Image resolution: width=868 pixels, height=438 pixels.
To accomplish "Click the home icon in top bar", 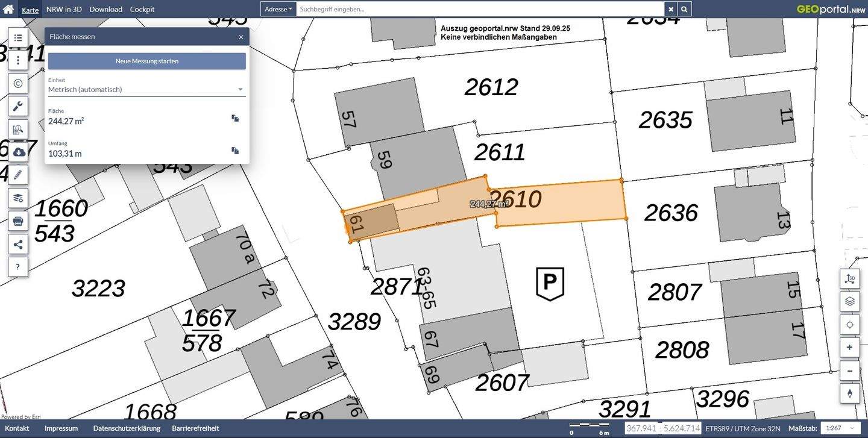I will pyautogui.click(x=8, y=9).
